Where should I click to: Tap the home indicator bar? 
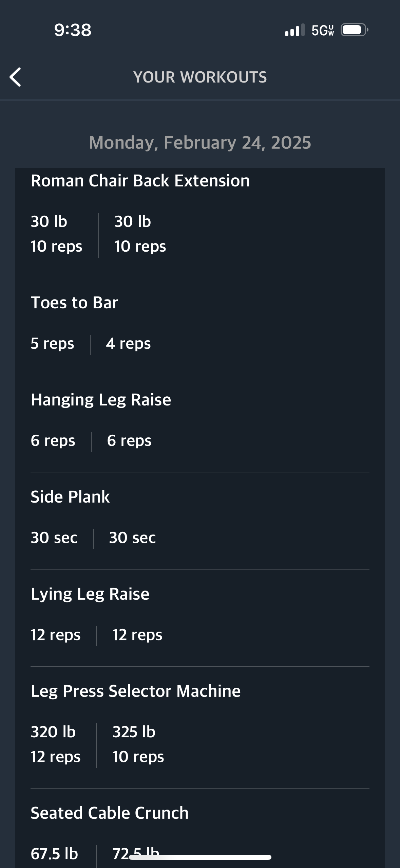coord(200,857)
